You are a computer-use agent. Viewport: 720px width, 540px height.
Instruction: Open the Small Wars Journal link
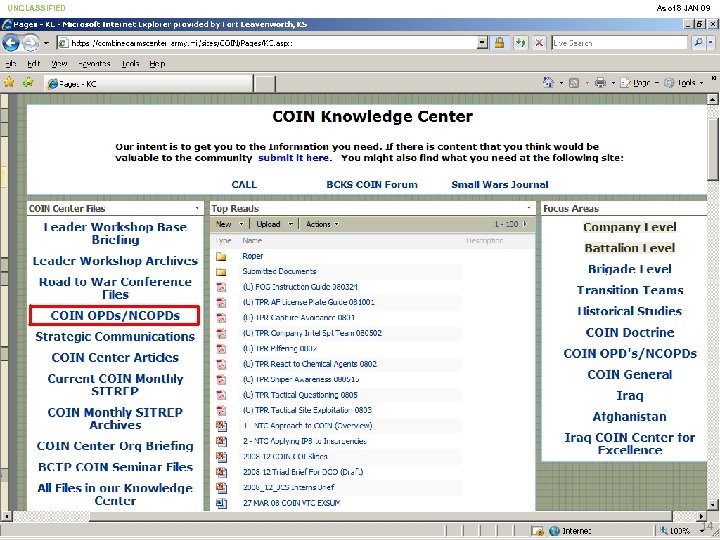500,185
